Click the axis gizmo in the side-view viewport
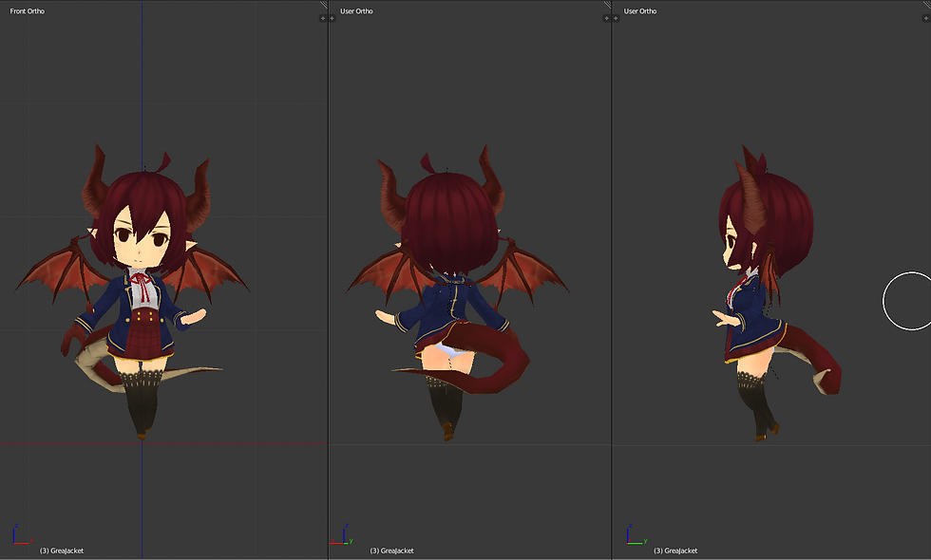 (637, 534)
